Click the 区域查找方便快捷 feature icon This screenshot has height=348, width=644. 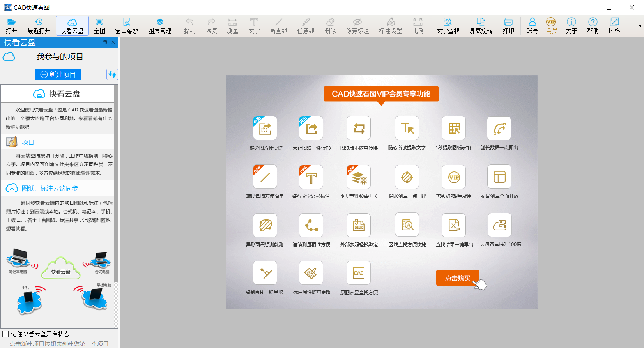pyautogui.click(x=407, y=224)
